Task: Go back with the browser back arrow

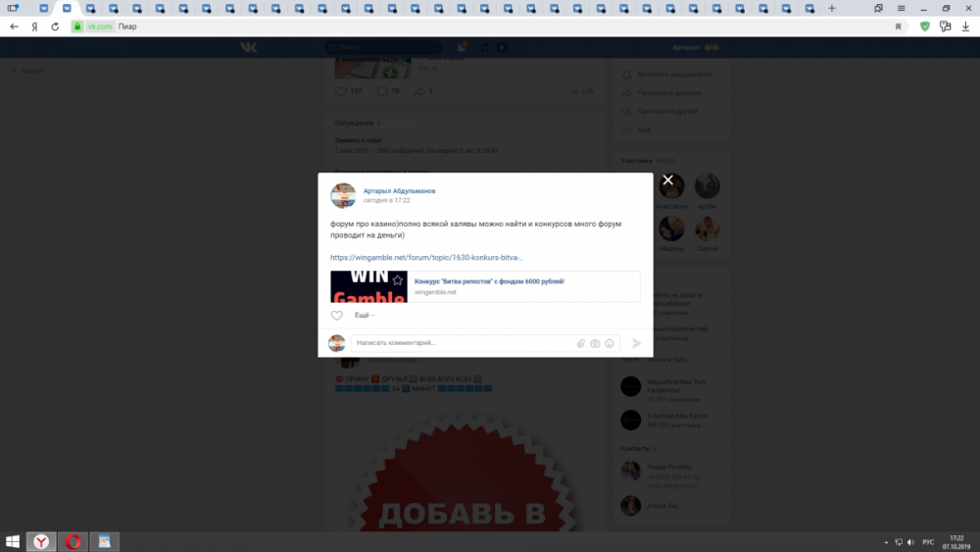Action: [x=14, y=26]
